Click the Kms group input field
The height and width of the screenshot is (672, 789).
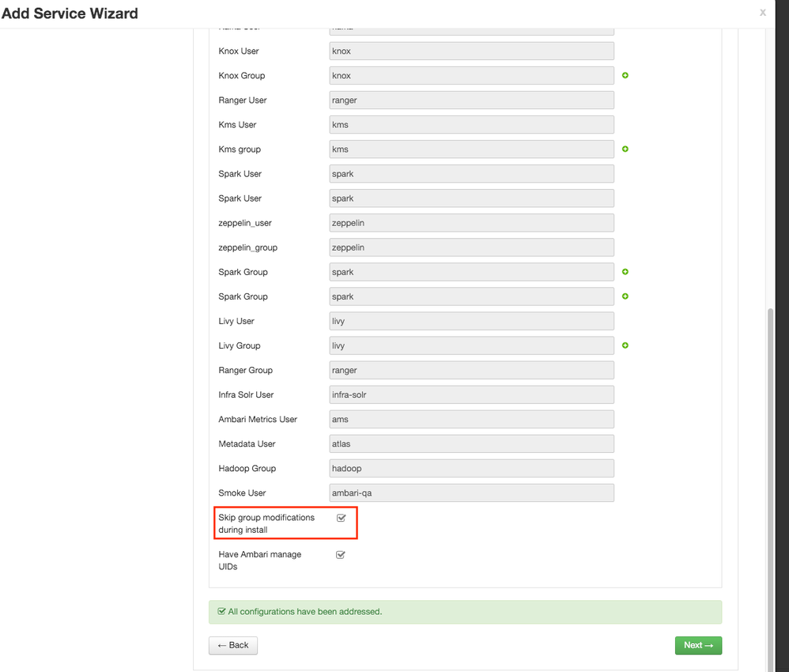[471, 149]
